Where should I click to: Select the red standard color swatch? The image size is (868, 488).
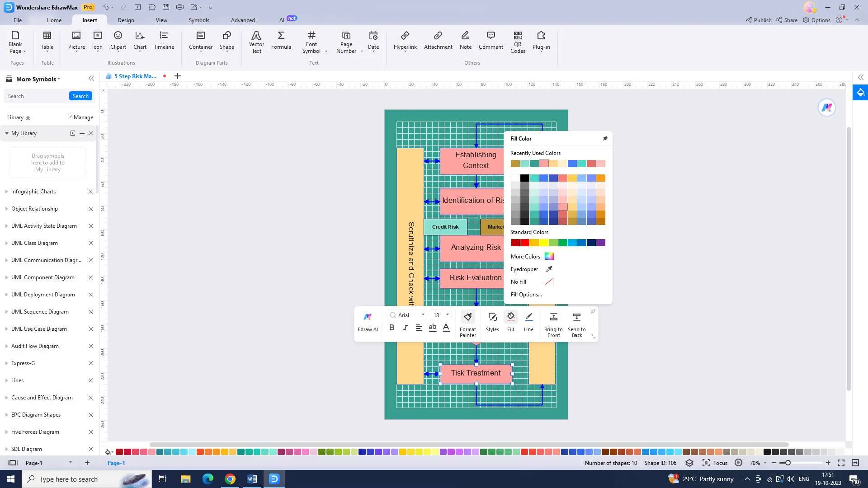click(524, 243)
